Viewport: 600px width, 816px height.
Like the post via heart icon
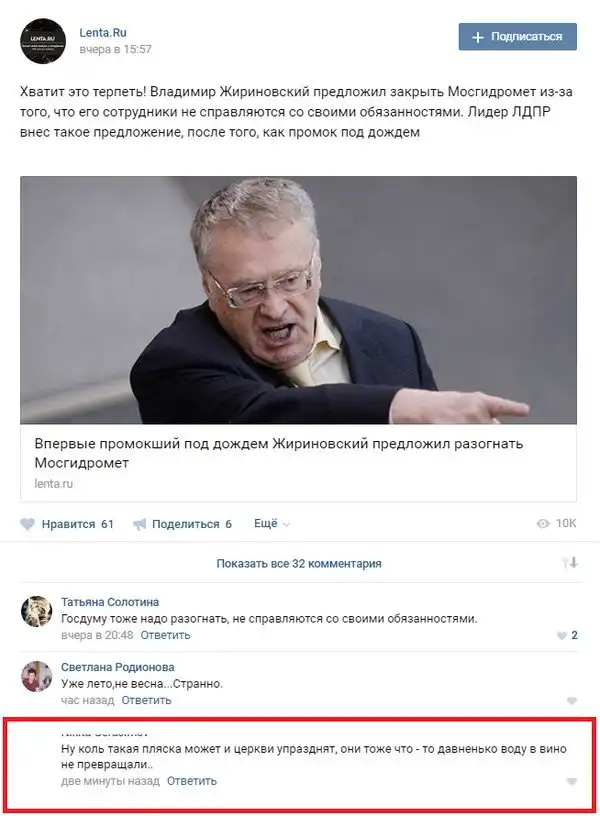pyautogui.click(x=28, y=524)
